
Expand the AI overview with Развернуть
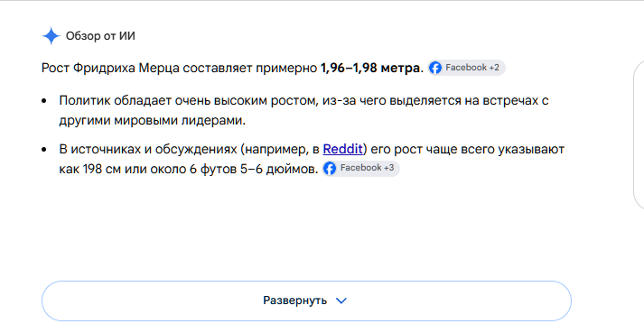point(306,301)
